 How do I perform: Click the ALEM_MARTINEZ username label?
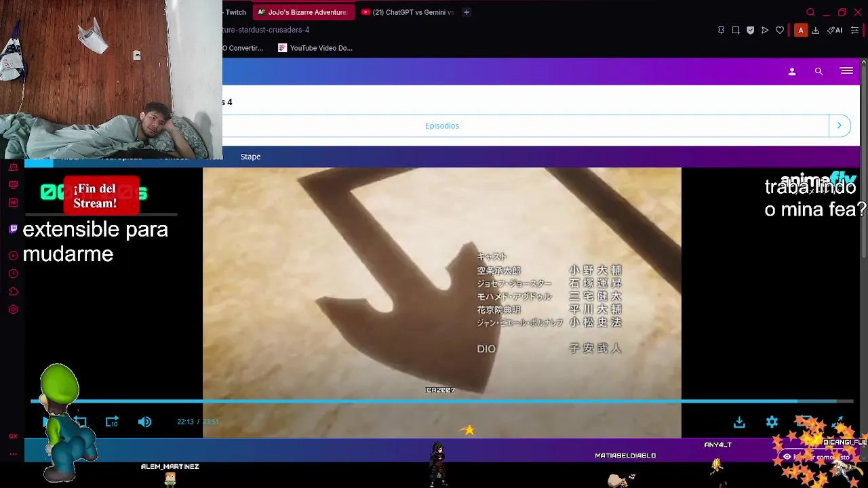tap(170, 466)
